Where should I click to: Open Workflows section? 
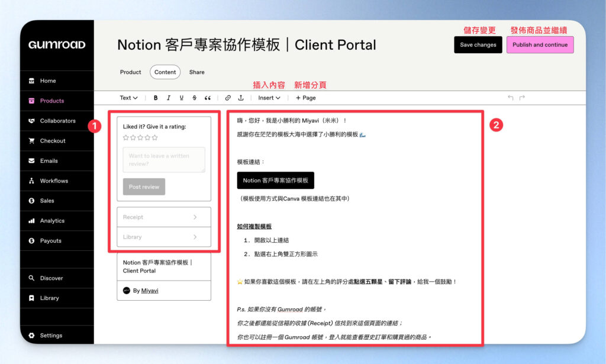(x=57, y=181)
